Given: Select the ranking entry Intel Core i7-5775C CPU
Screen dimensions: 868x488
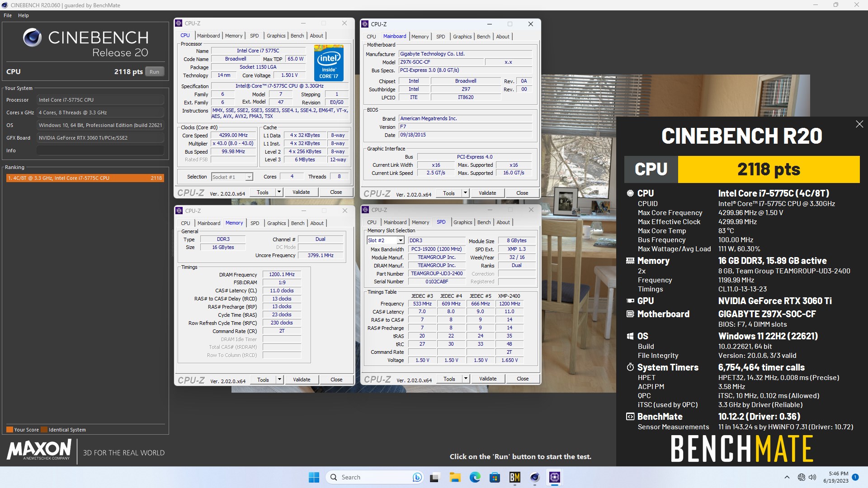Looking at the screenshot, I should click(x=85, y=178).
